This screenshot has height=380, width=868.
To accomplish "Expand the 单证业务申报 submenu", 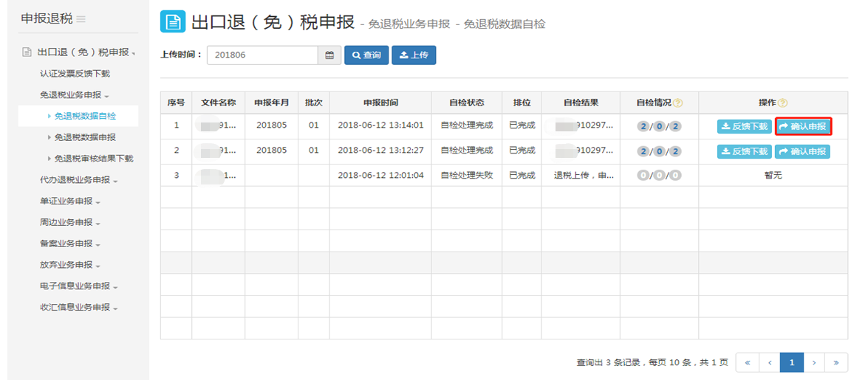I will (70, 201).
